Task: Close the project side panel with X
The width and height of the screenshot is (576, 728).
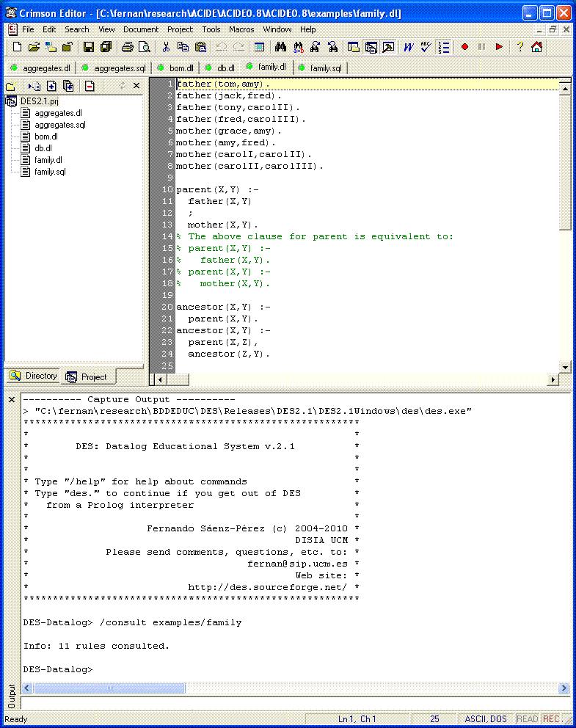Action: [136, 85]
